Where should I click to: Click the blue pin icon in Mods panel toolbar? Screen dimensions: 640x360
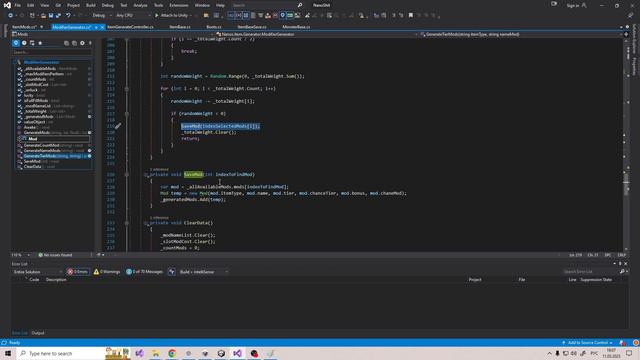pyautogui.click(x=16, y=43)
